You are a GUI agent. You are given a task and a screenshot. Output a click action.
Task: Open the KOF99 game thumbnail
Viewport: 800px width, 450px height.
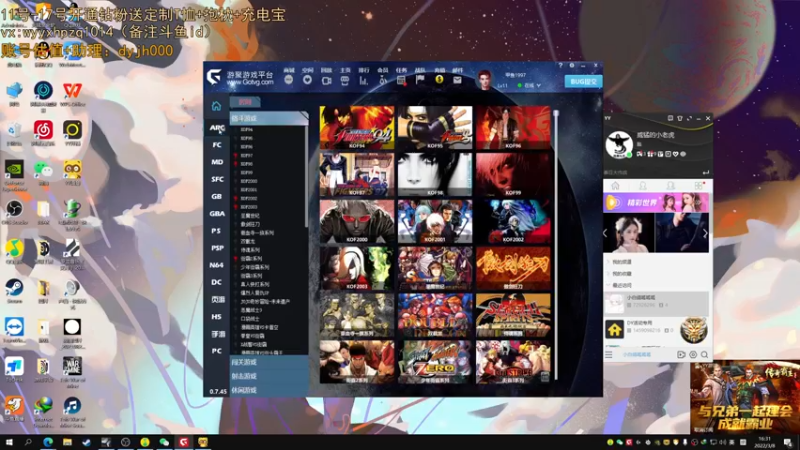tap(513, 174)
